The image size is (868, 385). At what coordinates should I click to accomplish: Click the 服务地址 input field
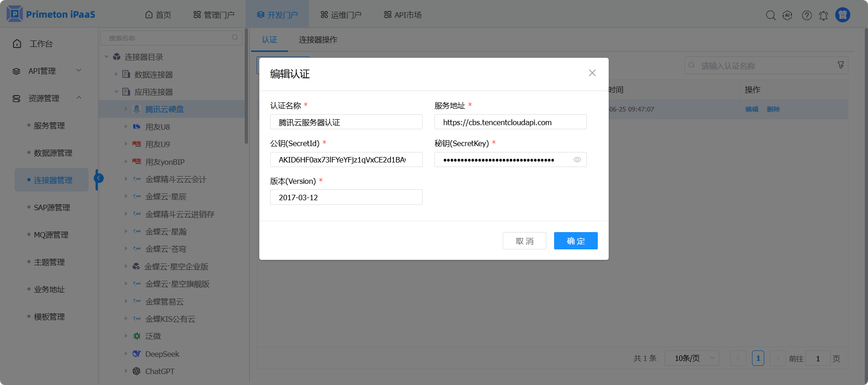coord(510,122)
